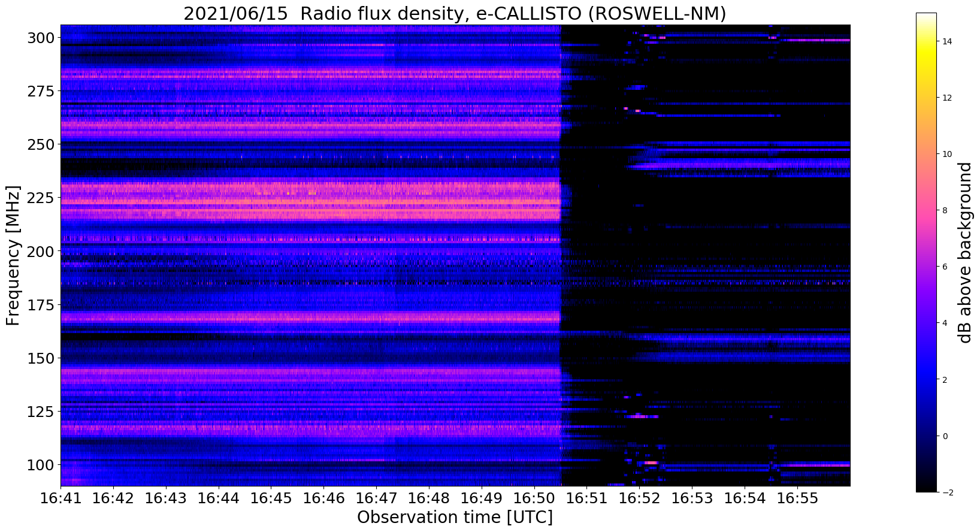
Task: Click the bright orange band near 220 MHz
Action: click(310, 212)
